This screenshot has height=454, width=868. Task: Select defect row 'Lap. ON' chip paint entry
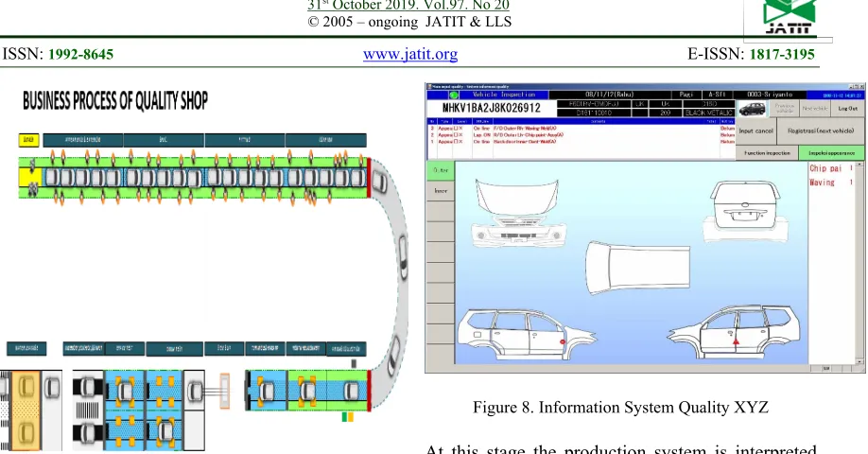tap(582, 135)
